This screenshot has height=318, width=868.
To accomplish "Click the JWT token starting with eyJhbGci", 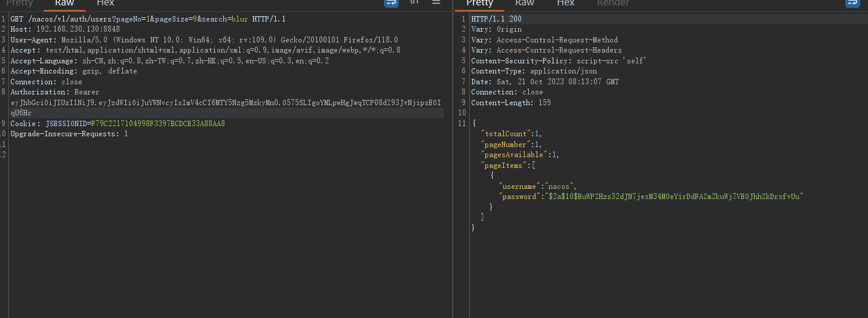I will click(226, 103).
